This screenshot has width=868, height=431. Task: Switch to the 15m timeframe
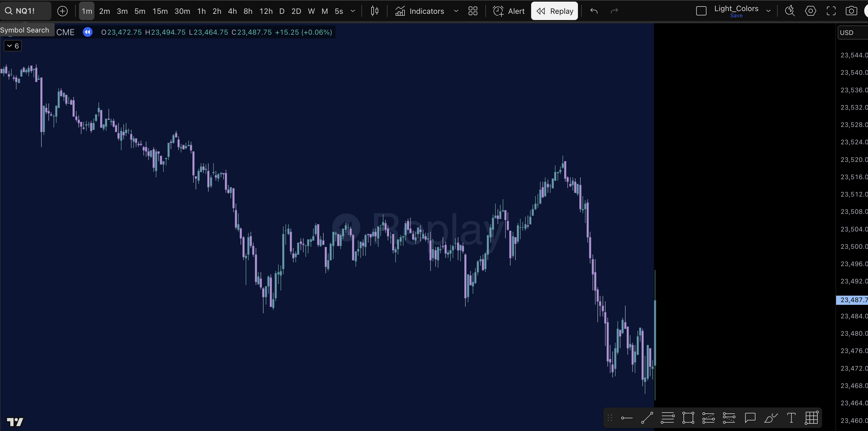(160, 11)
